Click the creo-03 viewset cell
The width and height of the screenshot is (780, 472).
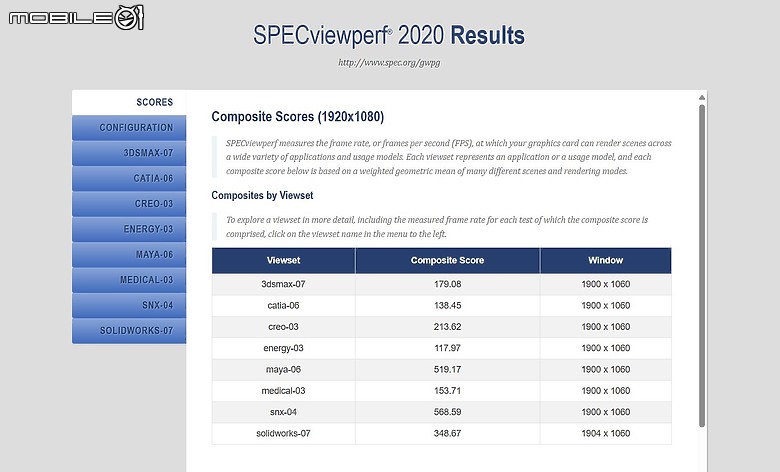284,327
